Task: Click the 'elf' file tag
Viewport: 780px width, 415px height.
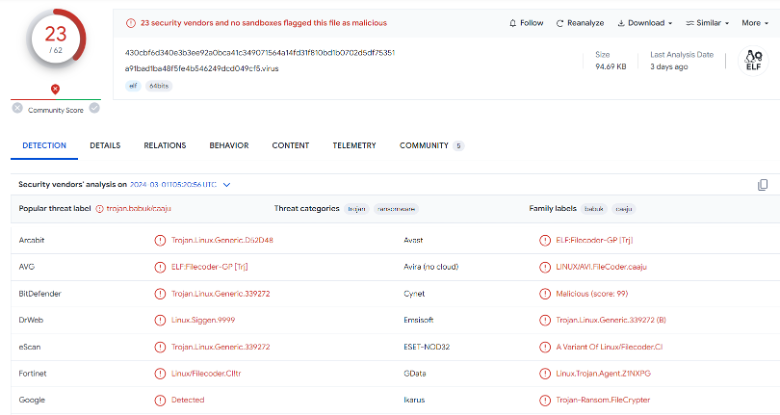Action: pyautogui.click(x=133, y=86)
